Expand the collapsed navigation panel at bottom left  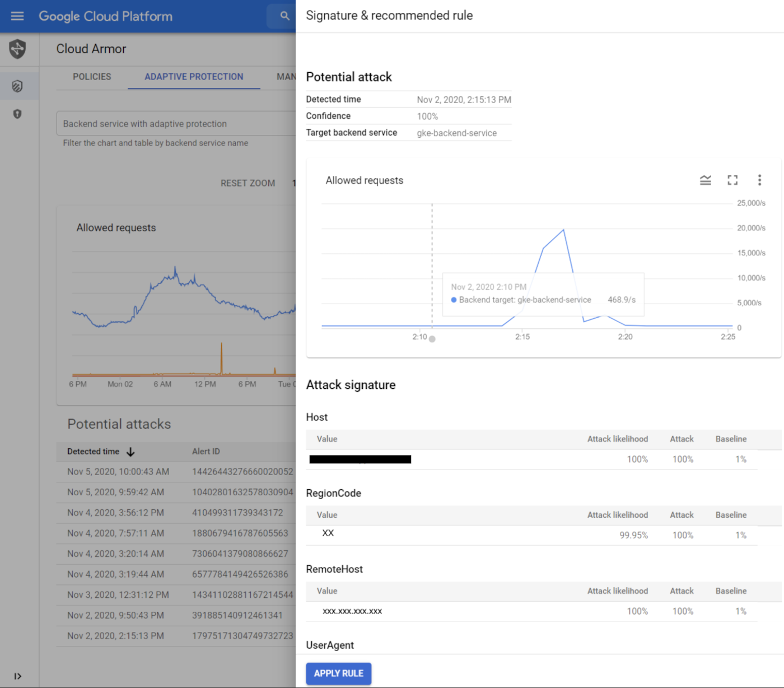18,676
